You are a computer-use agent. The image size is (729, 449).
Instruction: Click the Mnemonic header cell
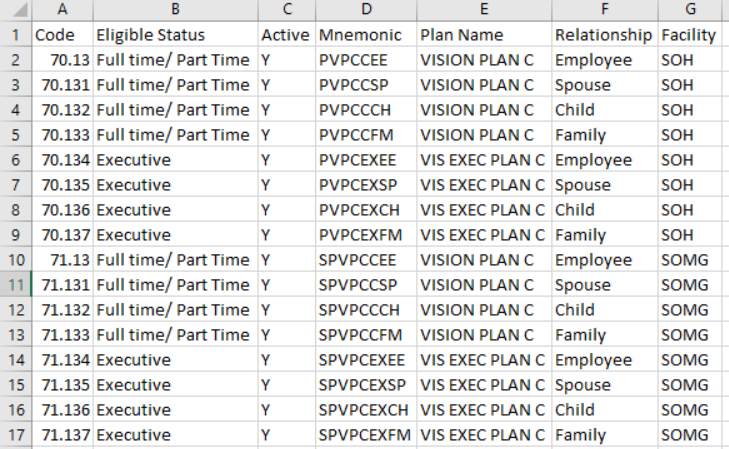[x=366, y=35]
